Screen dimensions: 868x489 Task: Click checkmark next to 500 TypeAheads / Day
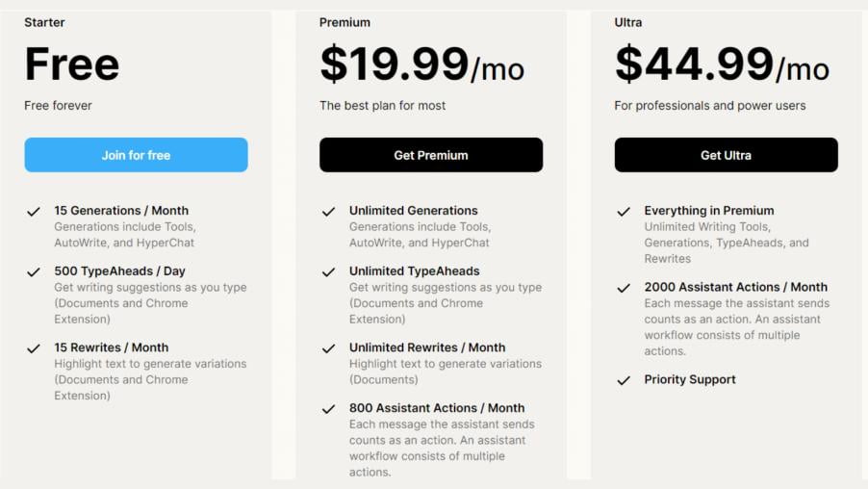(34, 272)
